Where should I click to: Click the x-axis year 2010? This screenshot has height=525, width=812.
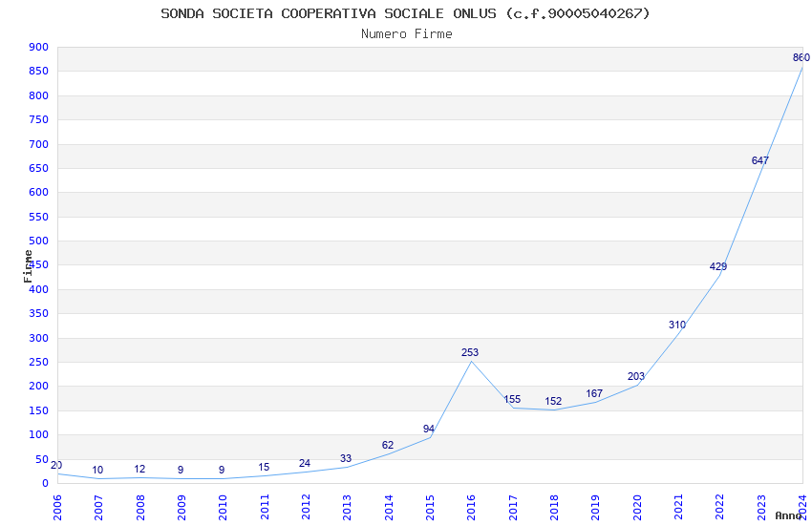pos(223,507)
